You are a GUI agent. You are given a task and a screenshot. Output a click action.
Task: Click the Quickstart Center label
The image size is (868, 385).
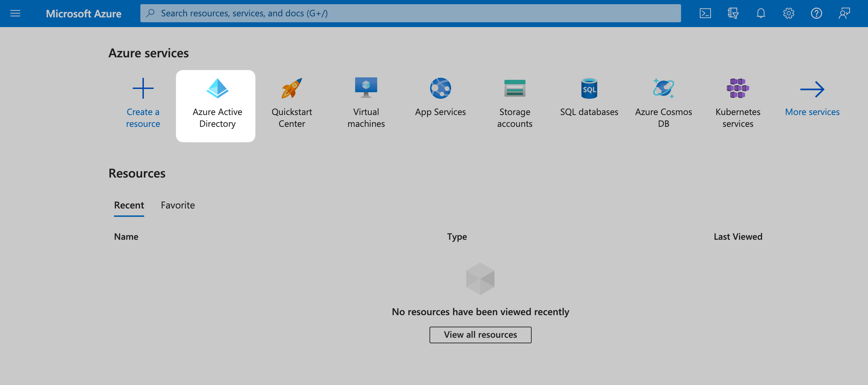[x=292, y=118]
